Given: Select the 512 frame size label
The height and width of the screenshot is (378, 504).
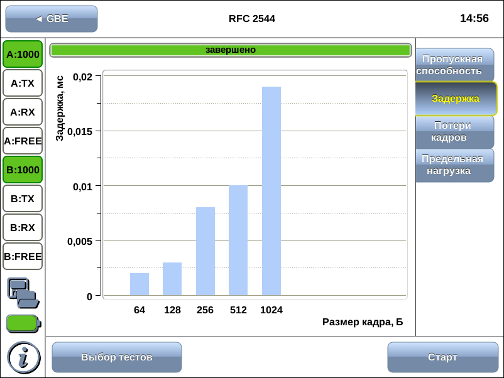Looking at the screenshot, I should [x=238, y=310].
